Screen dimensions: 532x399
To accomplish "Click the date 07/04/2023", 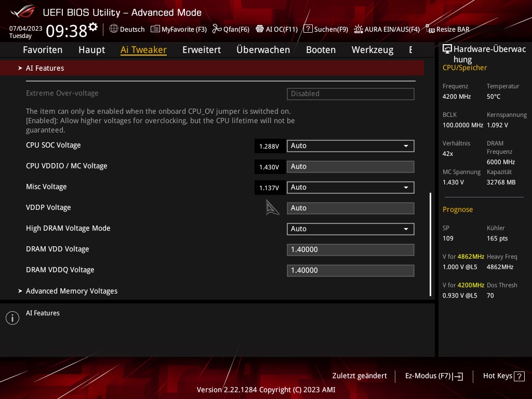I will [26, 29].
